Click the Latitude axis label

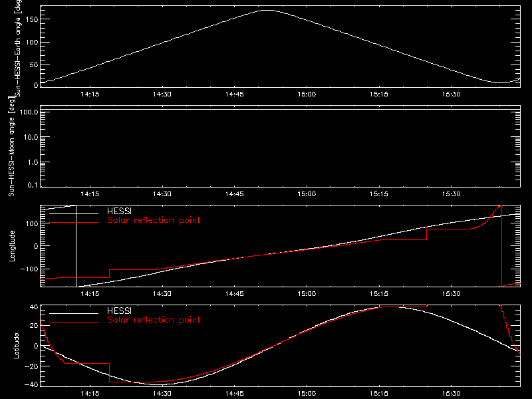pos(16,346)
